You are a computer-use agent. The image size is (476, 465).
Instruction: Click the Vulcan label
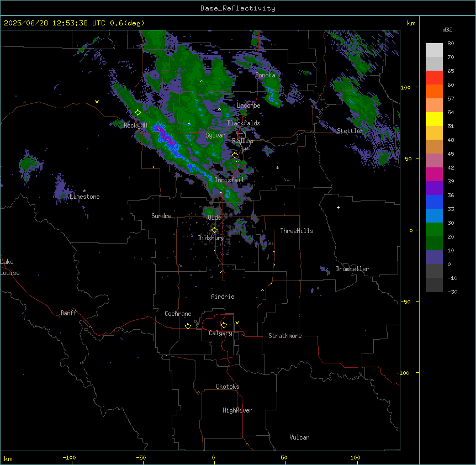pyautogui.click(x=300, y=437)
